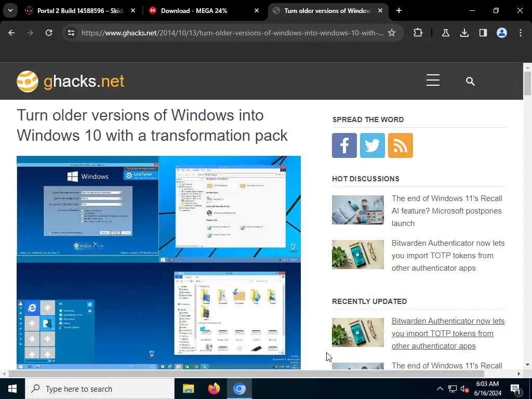Open the ghacks site search

point(470,81)
